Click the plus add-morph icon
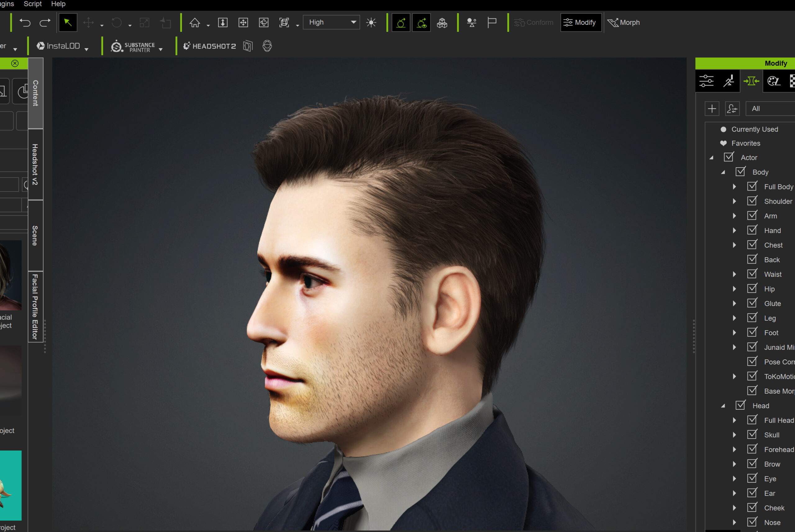The width and height of the screenshot is (795, 532). [712, 109]
